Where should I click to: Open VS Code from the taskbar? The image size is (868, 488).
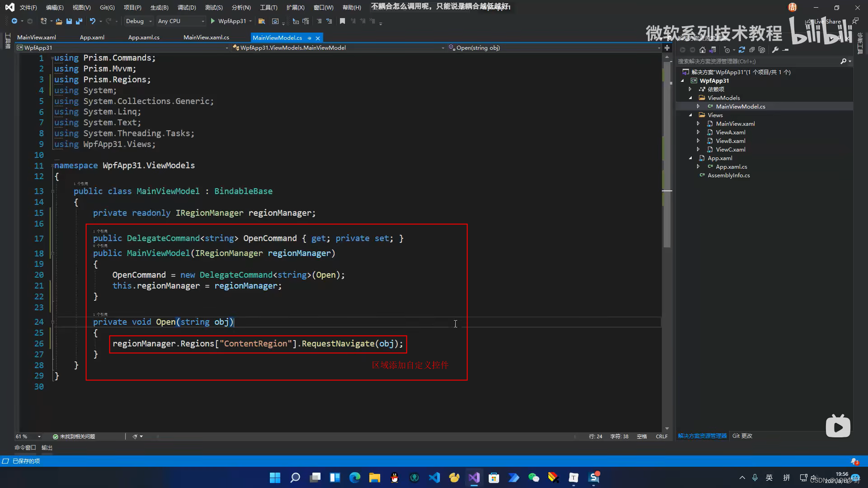[x=434, y=478]
